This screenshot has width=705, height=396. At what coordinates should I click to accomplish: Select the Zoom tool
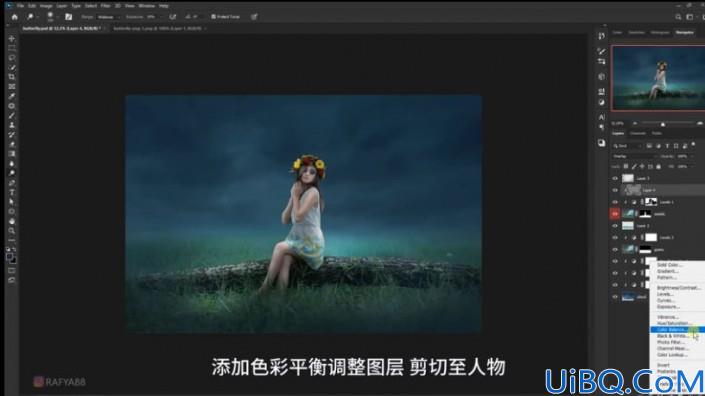pyautogui.click(x=12, y=231)
